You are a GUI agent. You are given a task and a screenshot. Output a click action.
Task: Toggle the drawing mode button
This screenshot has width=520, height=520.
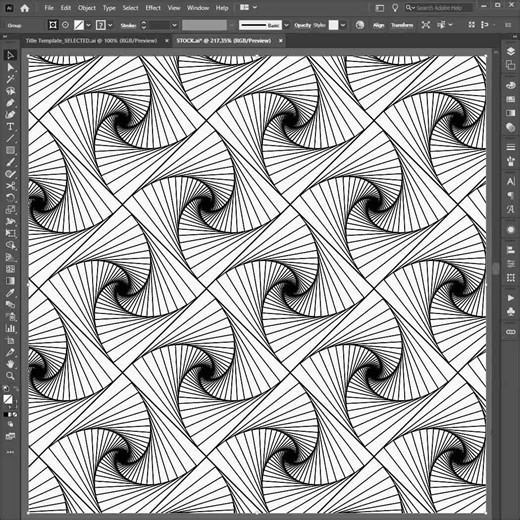(x=10, y=424)
